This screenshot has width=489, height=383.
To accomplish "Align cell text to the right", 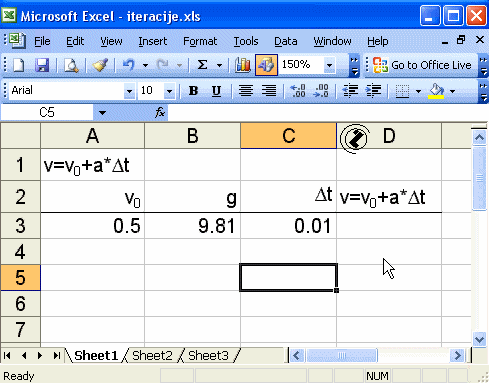I will (269, 91).
